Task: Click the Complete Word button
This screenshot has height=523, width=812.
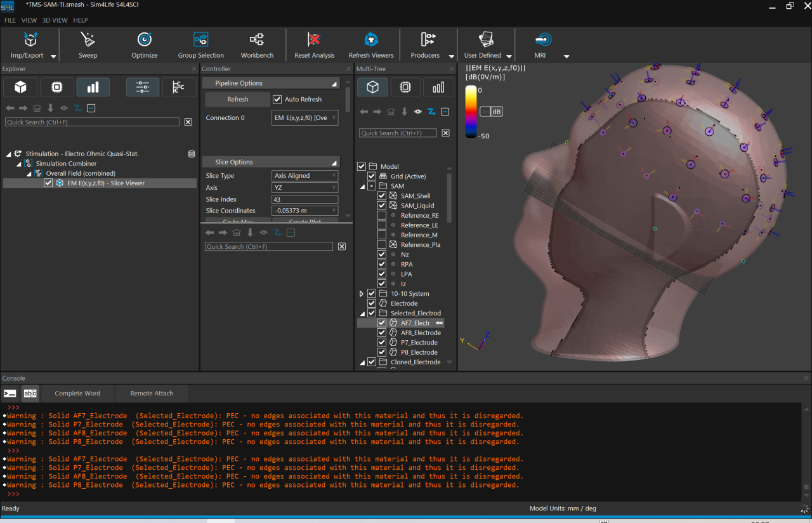Action: (78, 394)
